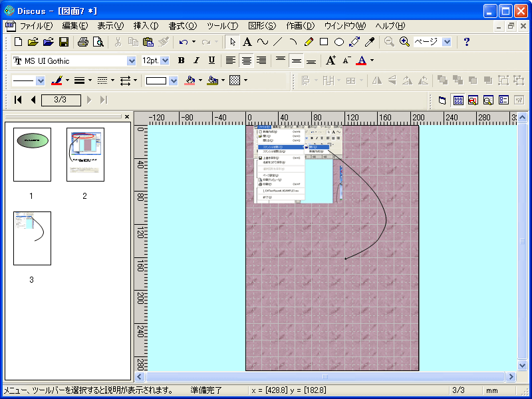
Task: Select the pencil freehand tool
Action: click(309, 42)
